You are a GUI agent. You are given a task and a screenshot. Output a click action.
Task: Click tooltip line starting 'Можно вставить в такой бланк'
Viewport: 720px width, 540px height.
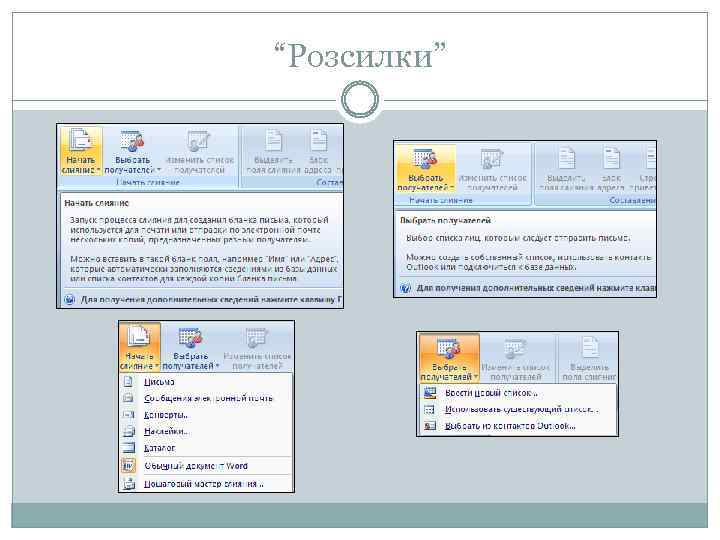[204, 259]
